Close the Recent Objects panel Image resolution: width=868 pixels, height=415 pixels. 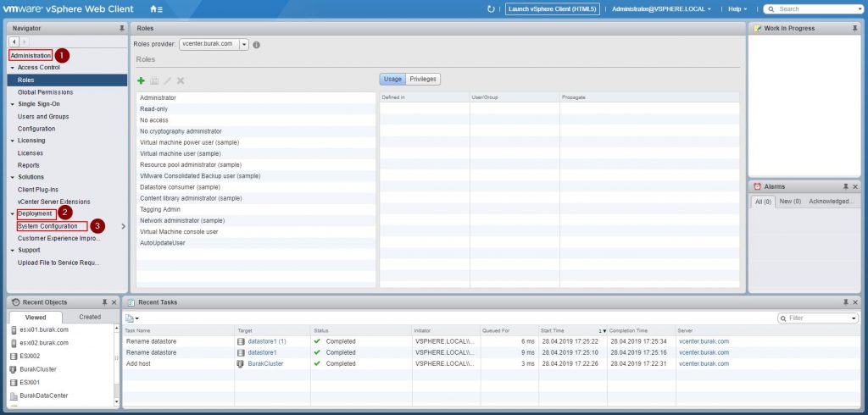click(114, 302)
